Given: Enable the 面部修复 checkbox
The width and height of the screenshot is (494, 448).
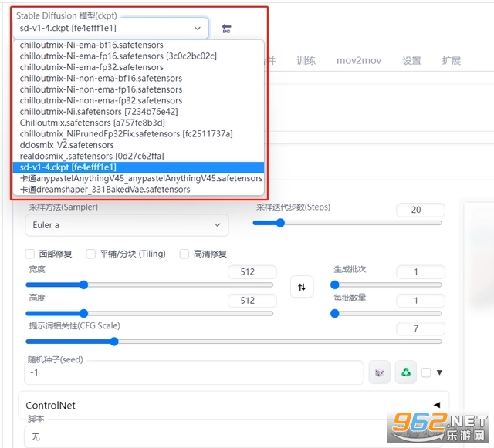Looking at the screenshot, I should click(30, 254).
